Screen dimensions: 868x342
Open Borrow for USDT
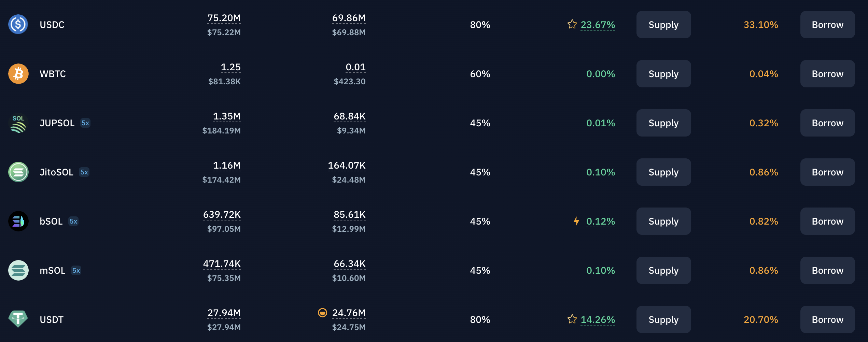point(827,319)
